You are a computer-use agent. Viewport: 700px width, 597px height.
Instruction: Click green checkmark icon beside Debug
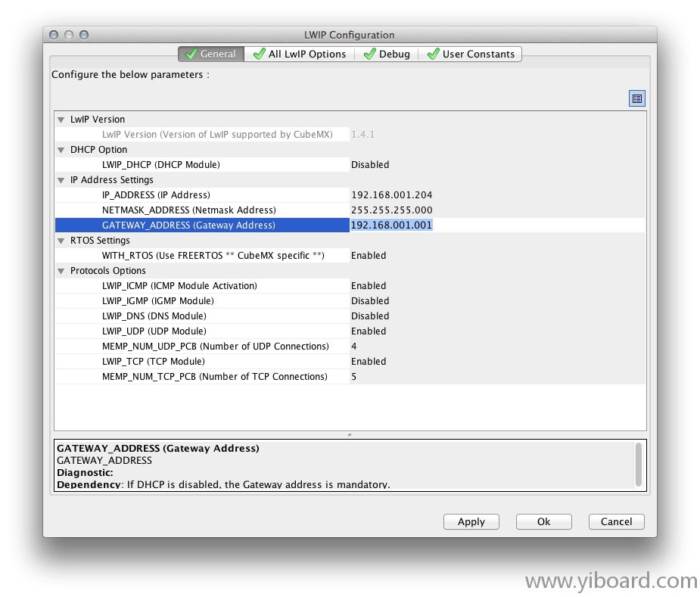click(369, 54)
